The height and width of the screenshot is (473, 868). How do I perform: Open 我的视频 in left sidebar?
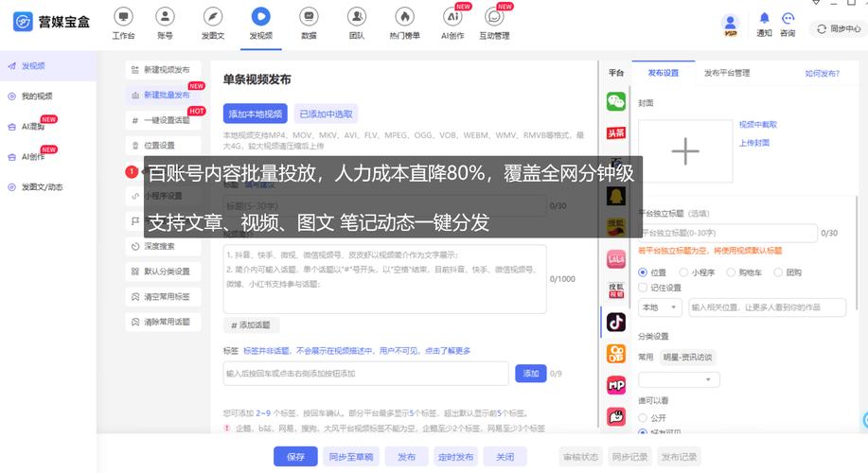point(38,96)
